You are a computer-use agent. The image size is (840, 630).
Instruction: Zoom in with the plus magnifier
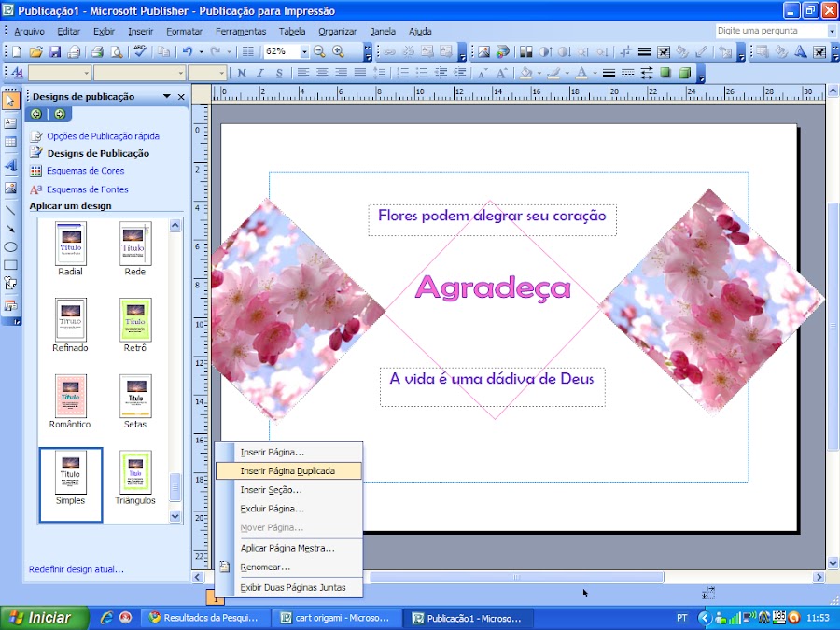[338, 51]
